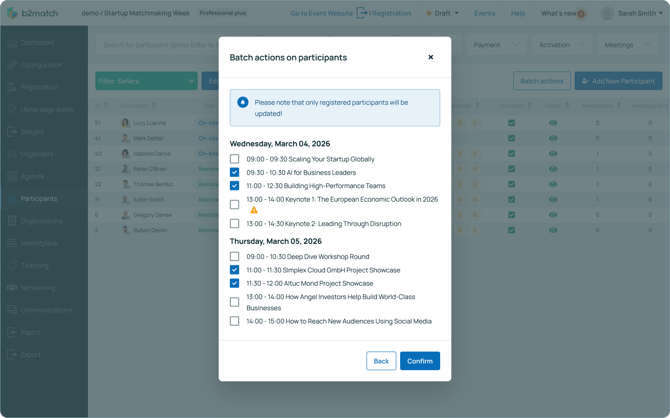Click Mark Detter's avatar picture
The image size is (670, 418).
click(125, 138)
